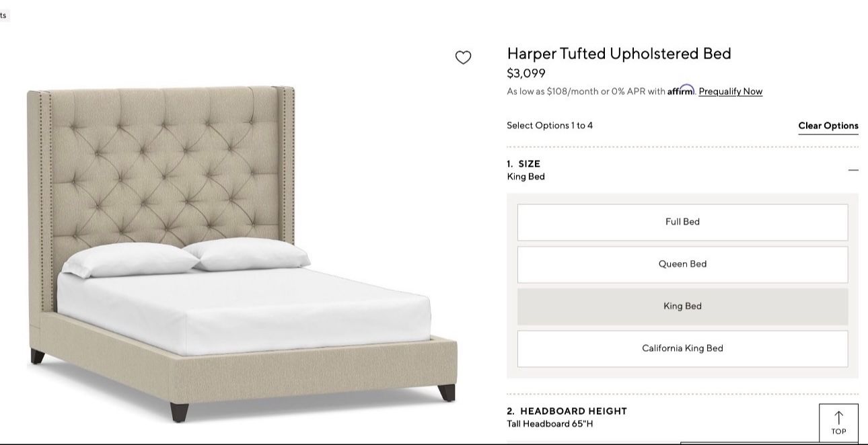
Task: Collapse the Size section with minus icon
Action: (x=853, y=170)
